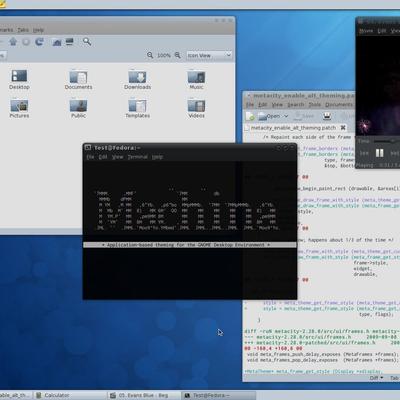Image resolution: width=400 pixels, height=400 pixels.
Task: Open the Edit menu in movie player
Action: (x=382, y=31)
